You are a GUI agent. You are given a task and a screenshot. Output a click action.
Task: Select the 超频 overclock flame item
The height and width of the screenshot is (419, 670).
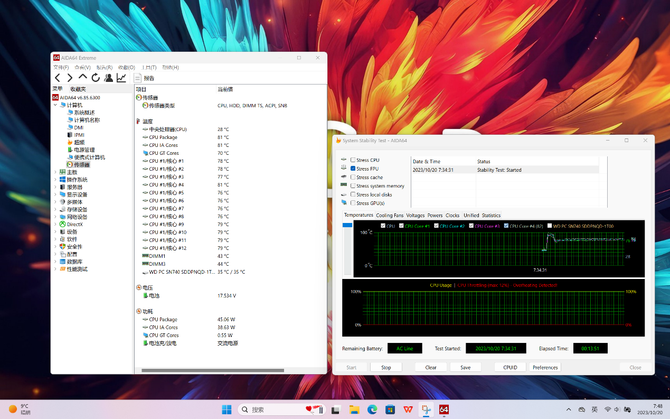(76, 142)
